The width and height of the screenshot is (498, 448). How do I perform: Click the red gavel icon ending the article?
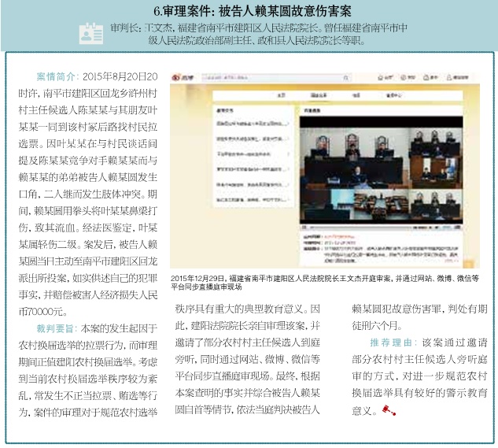pos(389,410)
